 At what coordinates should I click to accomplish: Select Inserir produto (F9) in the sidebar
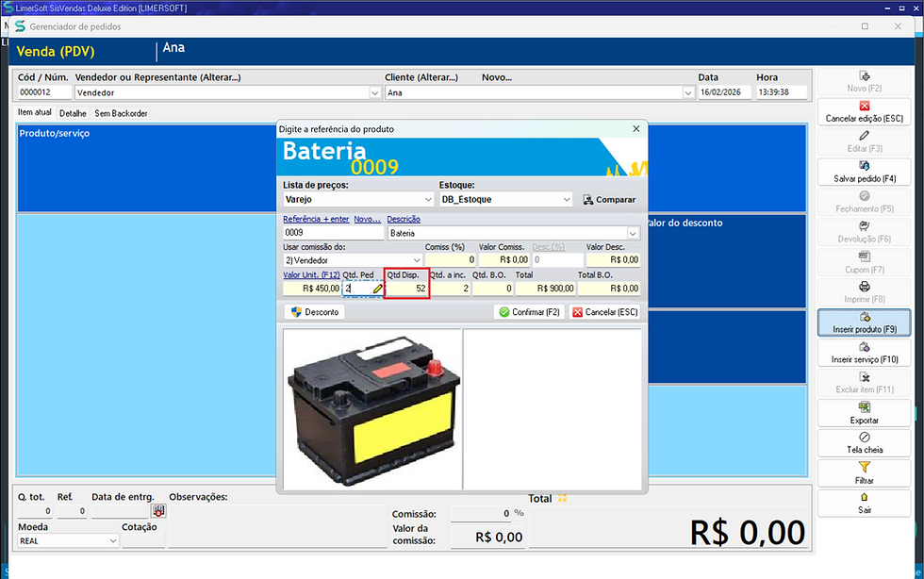click(x=863, y=323)
